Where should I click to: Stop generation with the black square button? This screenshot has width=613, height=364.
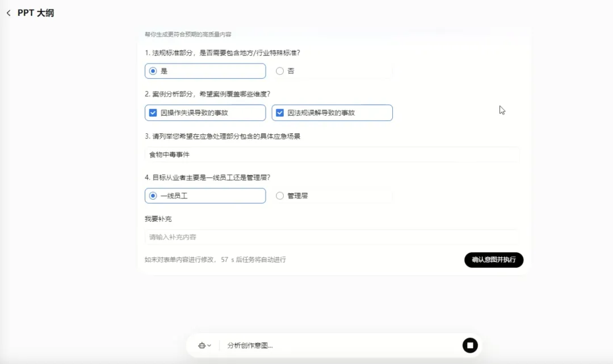click(x=470, y=345)
